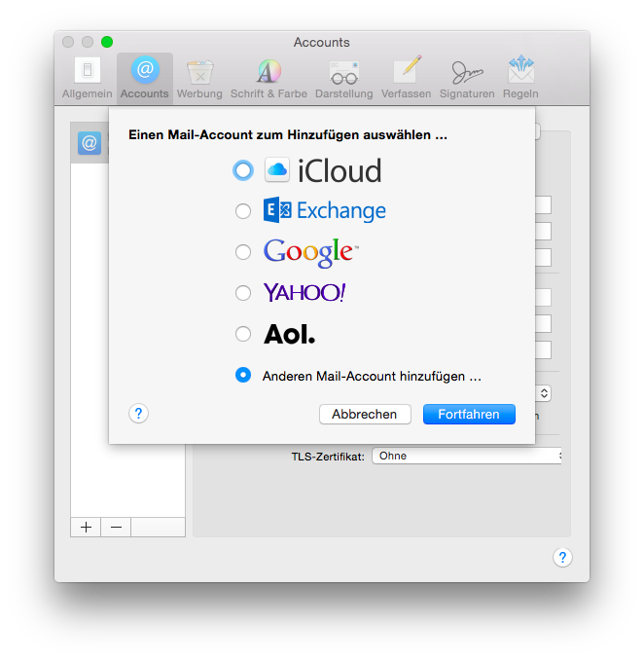Click the minus button to remove account

click(116, 527)
